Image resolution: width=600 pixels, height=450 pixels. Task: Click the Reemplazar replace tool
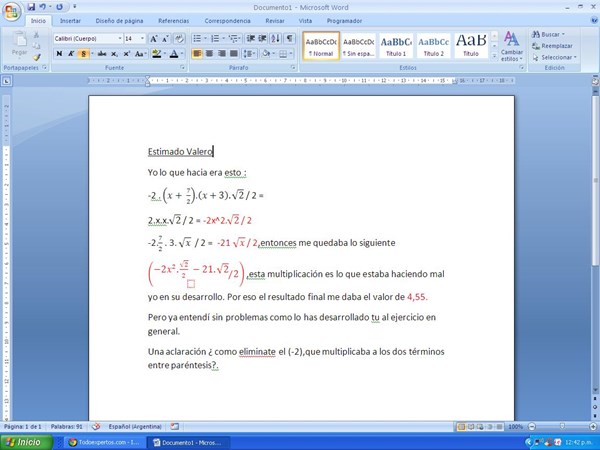click(552, 46)
